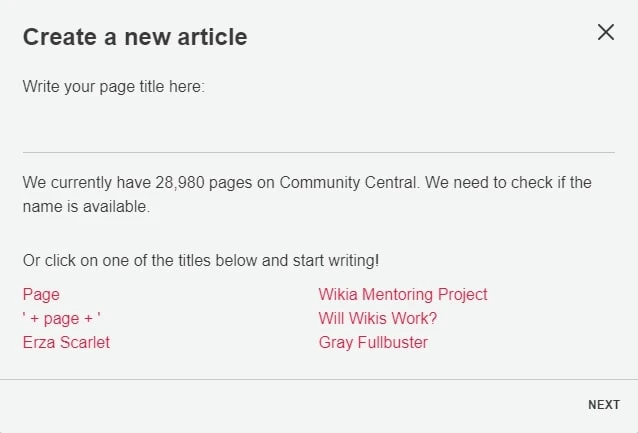
Task: Click the underline beneath the title field
Action: pos(318,152)
